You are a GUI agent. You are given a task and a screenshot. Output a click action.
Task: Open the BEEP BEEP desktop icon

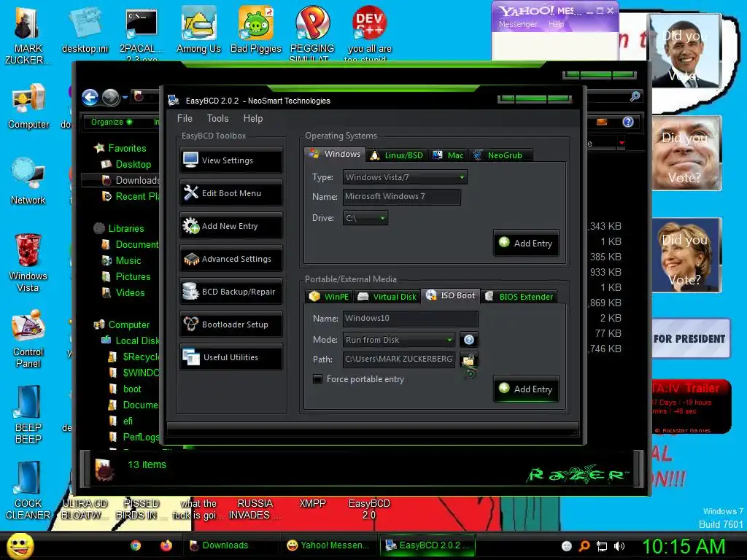coord(28,415)
